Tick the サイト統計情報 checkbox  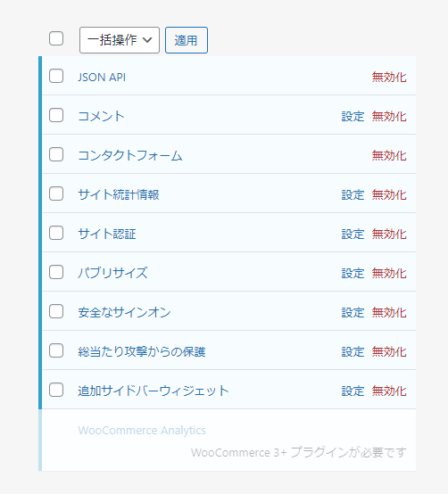[56, 193]
